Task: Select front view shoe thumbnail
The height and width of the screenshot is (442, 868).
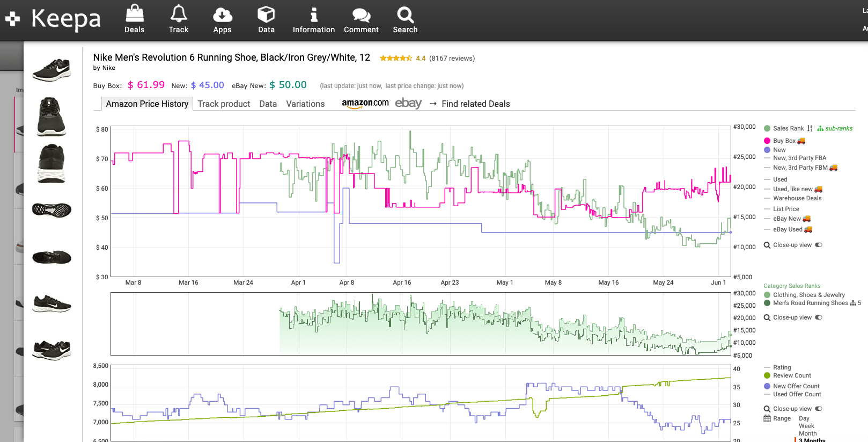Action: click(x=52, y=117)
